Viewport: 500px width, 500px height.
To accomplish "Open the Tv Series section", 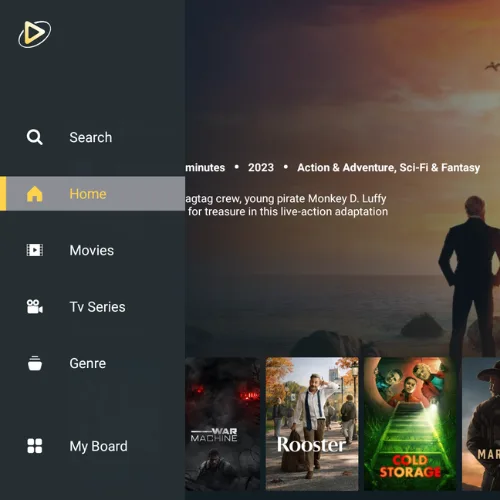I will point(92,307).
